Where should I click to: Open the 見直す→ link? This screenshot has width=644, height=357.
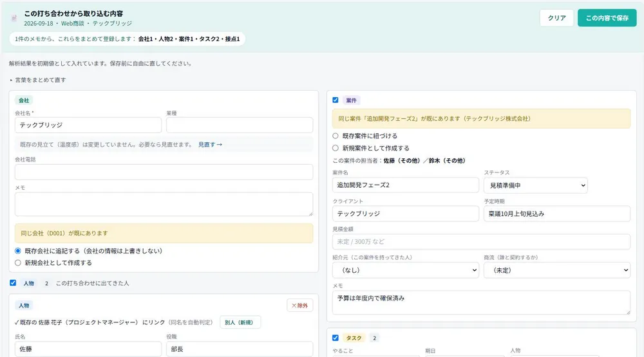(x=210, y=145)
